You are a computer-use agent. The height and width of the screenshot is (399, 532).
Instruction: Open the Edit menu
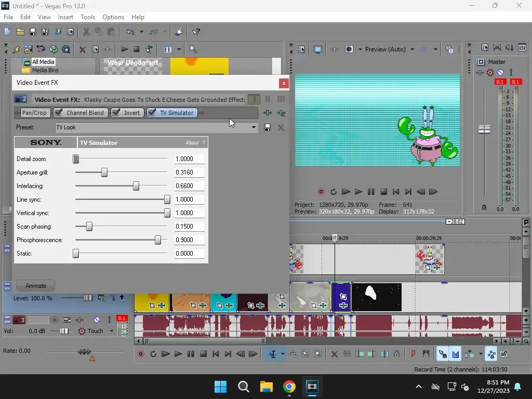point(25,17)
